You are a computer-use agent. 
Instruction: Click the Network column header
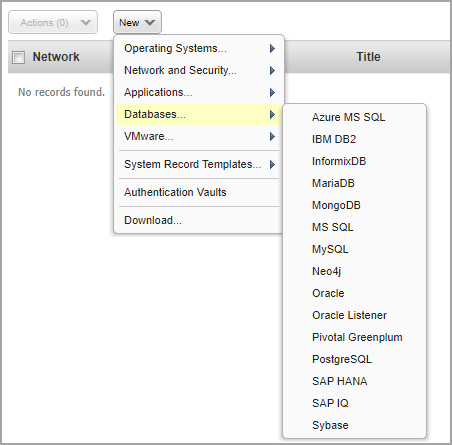tap(56, 57)
